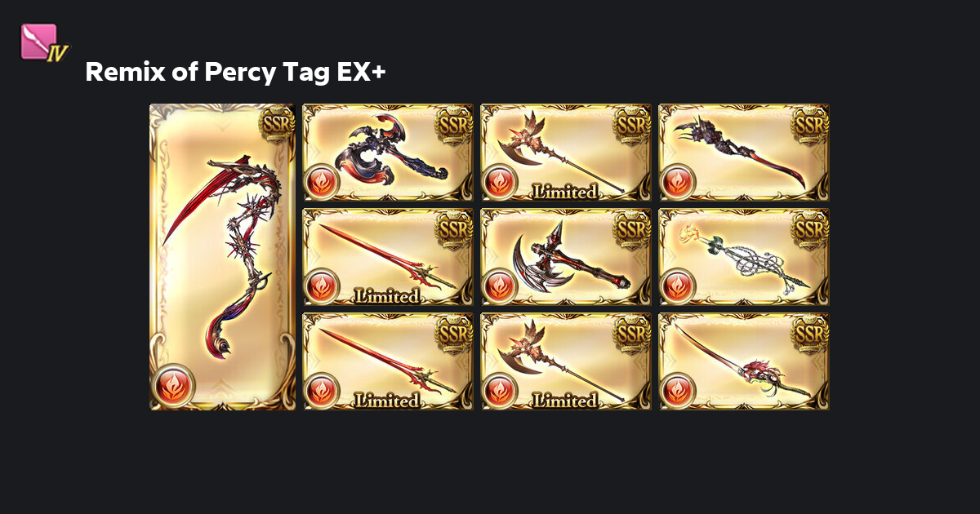Image resolution: width=980 pixels, height=514 pixels.
Task: Click the fire element orb on the dark curved axe
Action: click(x=322, y=182)
